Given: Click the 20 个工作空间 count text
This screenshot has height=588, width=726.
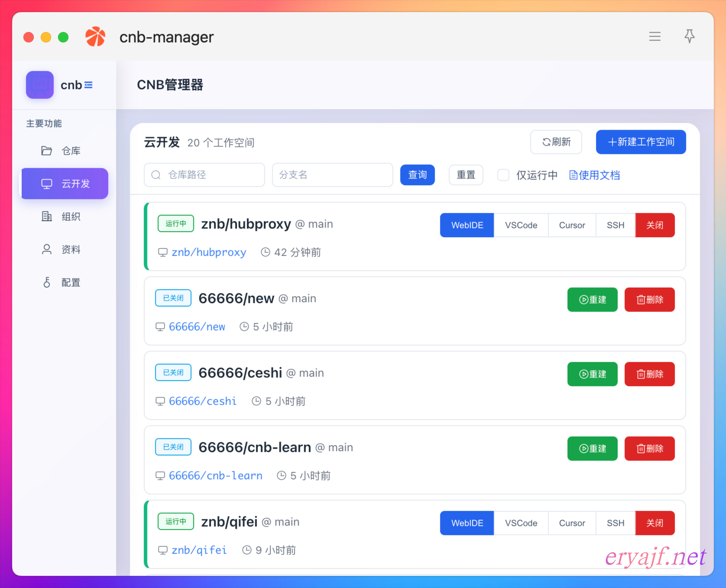Looking at the screenshot, I should pos(221,143).
